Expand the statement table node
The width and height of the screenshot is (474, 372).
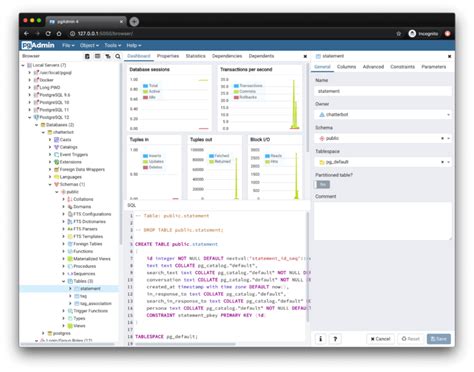pos(70,289)
